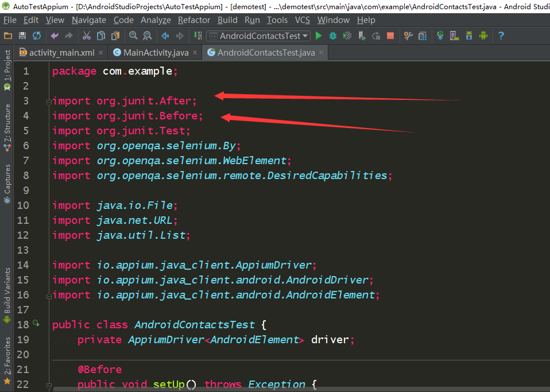This screenshot has height=392, width=550.
Task: Open the File menu
Action: [x=10, y=20]
